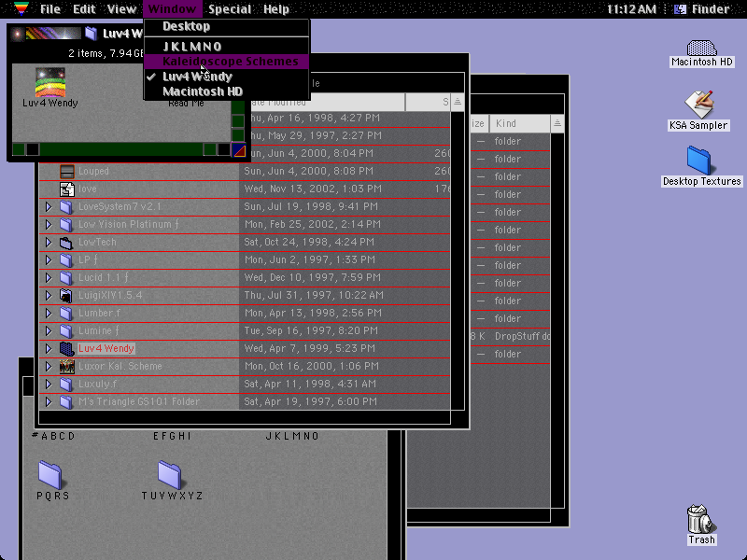Click the Louped file name
This screenshot has width=747, height=560.
(x=94, y=171)
